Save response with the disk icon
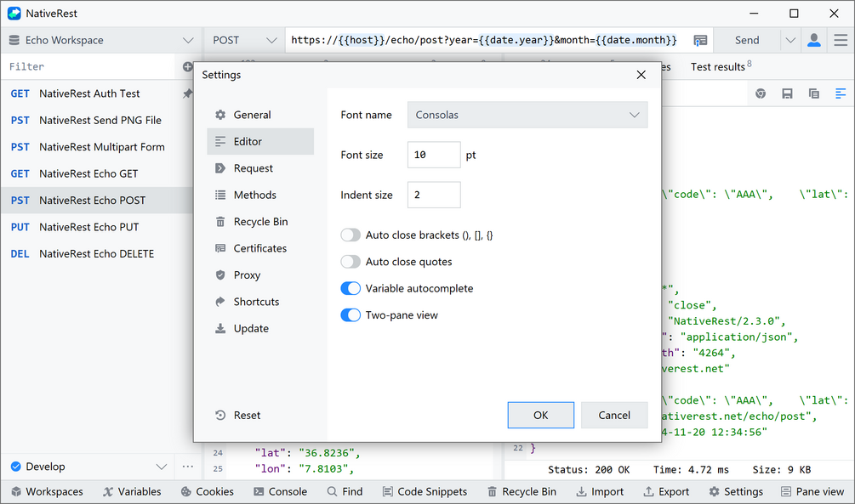 pyautogui.click(x=788, y=93)
